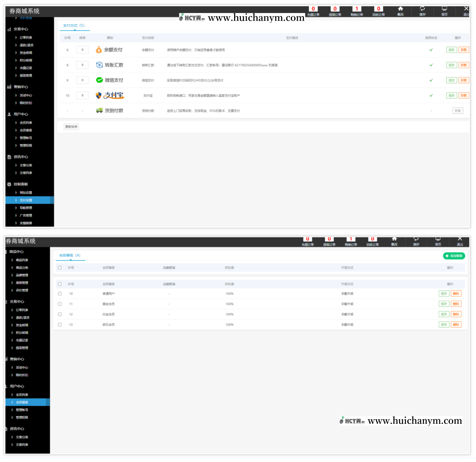Click the 货到付款 truck icon

click(99, 110)
